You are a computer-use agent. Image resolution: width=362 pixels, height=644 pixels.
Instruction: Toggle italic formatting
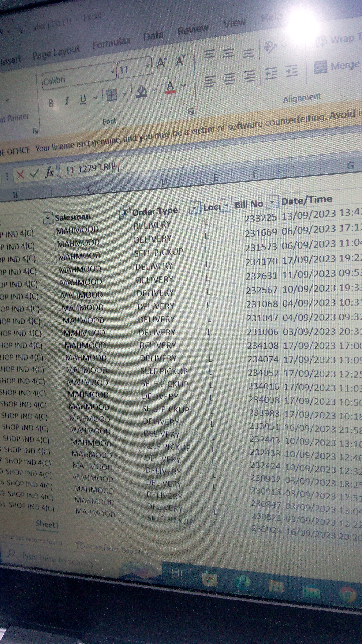(67, 101)
